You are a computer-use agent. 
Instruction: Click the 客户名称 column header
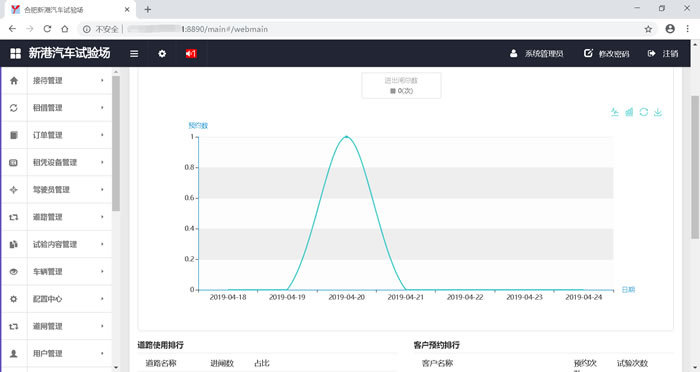(438, 363)
